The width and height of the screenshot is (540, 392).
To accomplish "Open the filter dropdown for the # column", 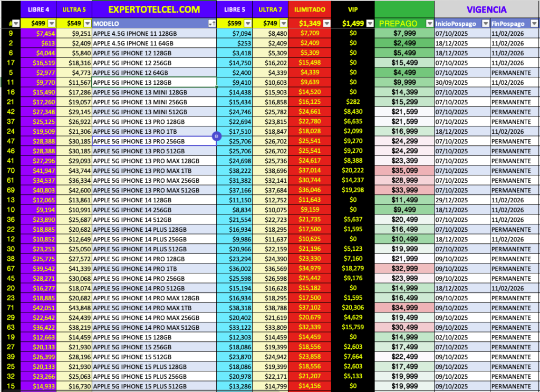I will point(15,24).
